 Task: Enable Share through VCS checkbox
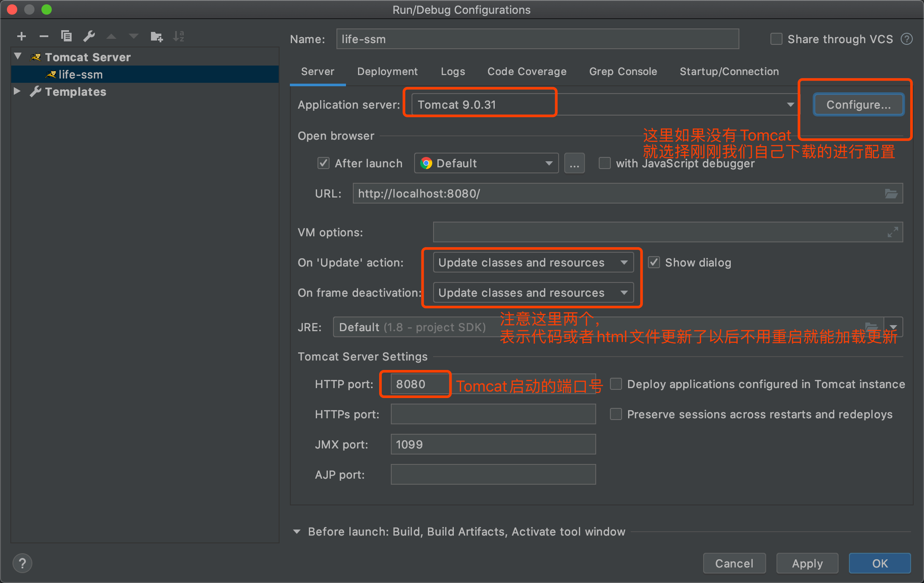pyautogui.click(x=776, y=39)
